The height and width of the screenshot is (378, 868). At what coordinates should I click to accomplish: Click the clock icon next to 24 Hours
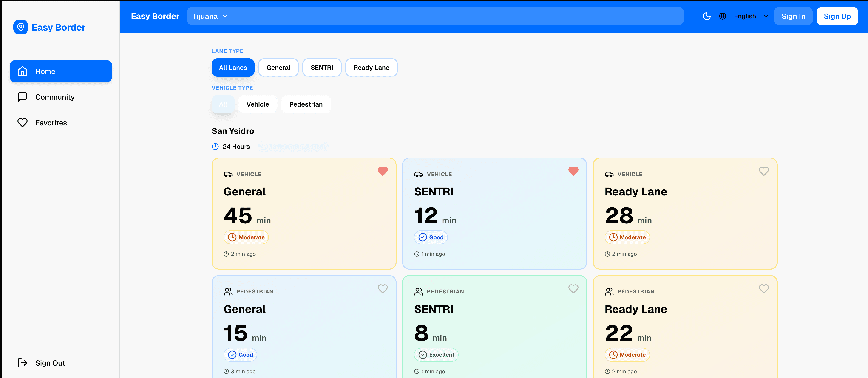click(x=215, y=147)
